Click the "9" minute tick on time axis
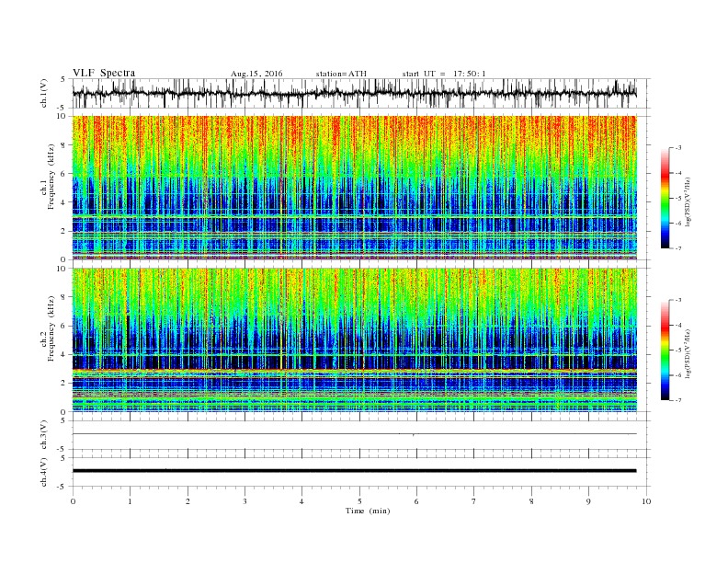 click(x=588, y=501)
